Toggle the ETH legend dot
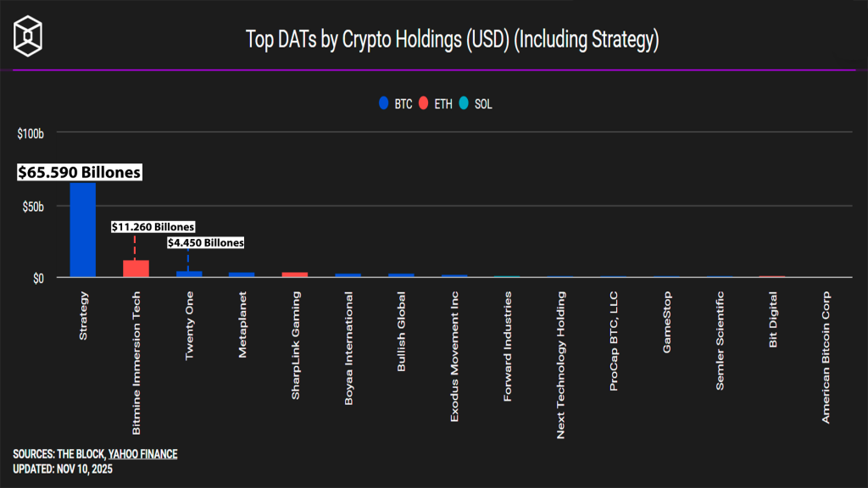 point(424,105)
